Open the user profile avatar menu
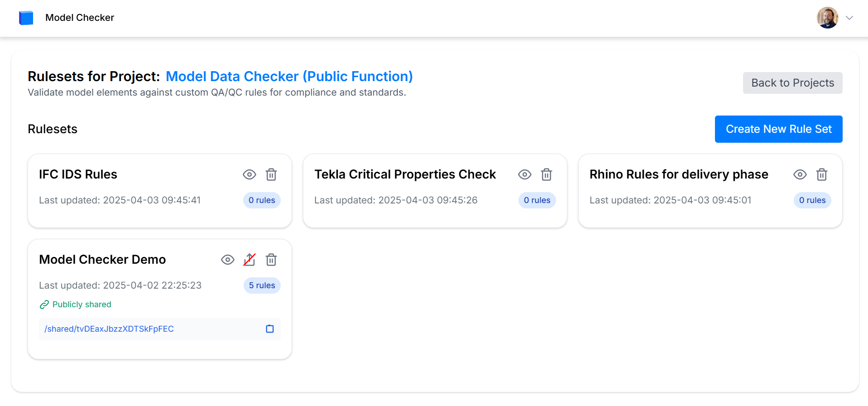Viewport: 868px width, 406px height. pyautogui.click(x=828, y=18)
